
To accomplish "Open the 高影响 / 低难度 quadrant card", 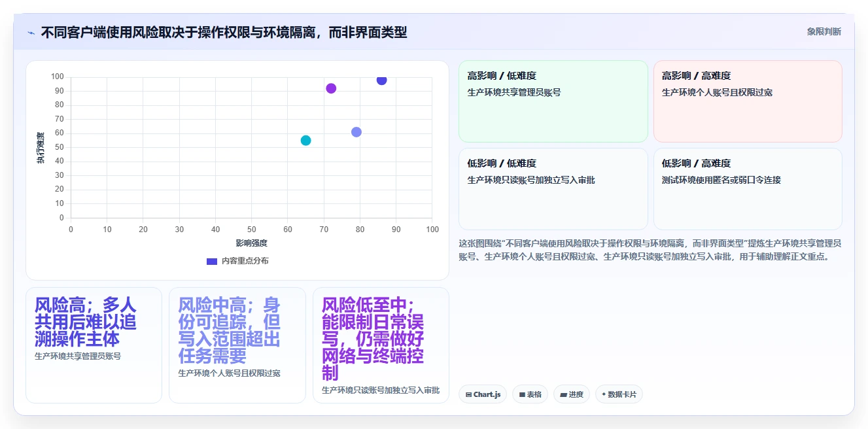I will (x=553, y=101).
